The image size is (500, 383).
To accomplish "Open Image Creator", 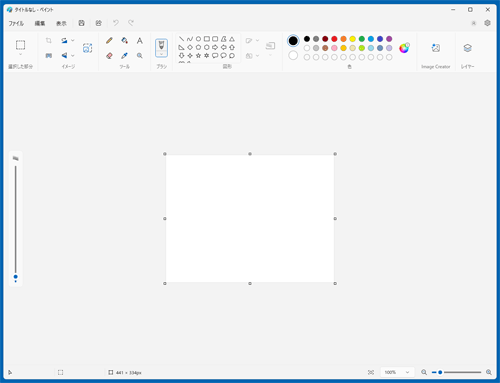I will (x=436, y=52).
